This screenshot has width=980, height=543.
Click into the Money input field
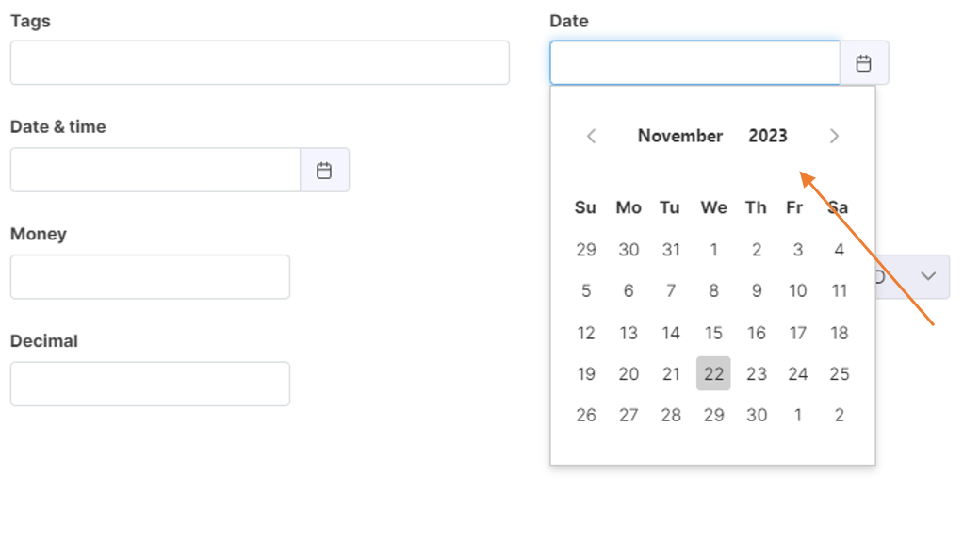tap(150, 276)
